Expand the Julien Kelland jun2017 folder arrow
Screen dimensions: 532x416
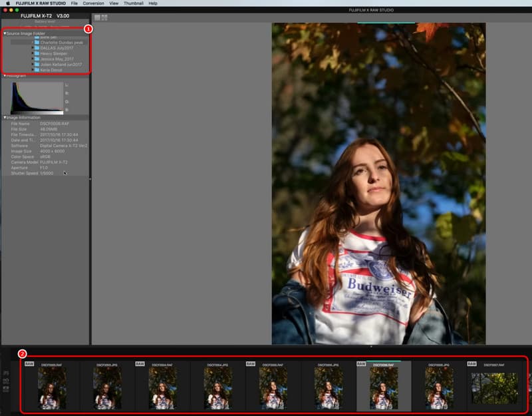[33, 64]
